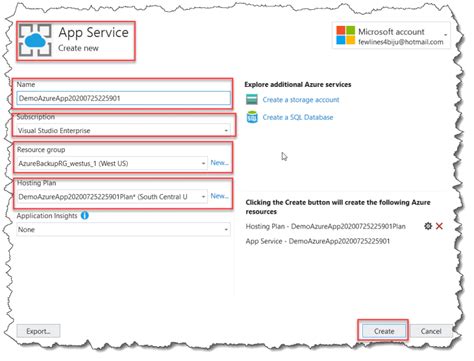474x361 pixels.
Task: Click New link beside Hosting Plan
Action: click(x=219, y=196)
